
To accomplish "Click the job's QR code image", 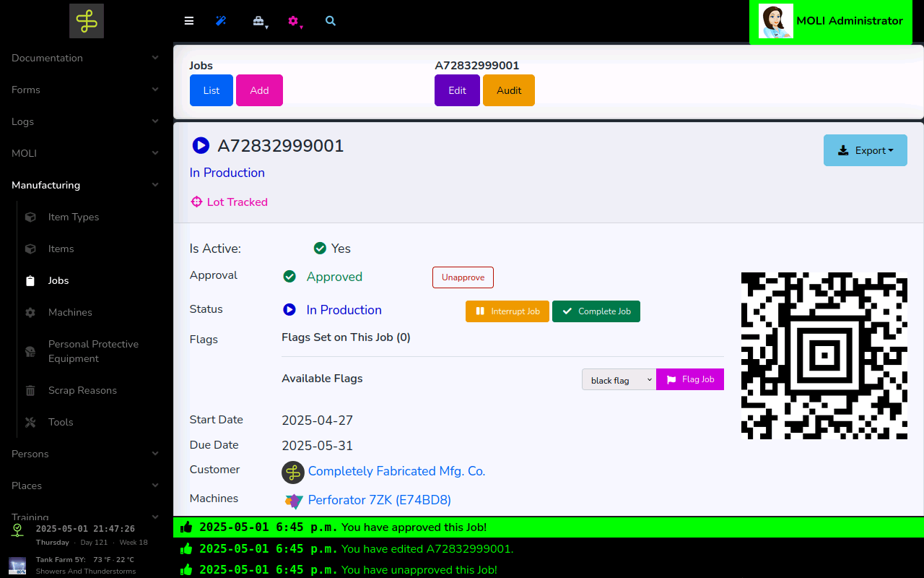I will [x=824, y=355].
